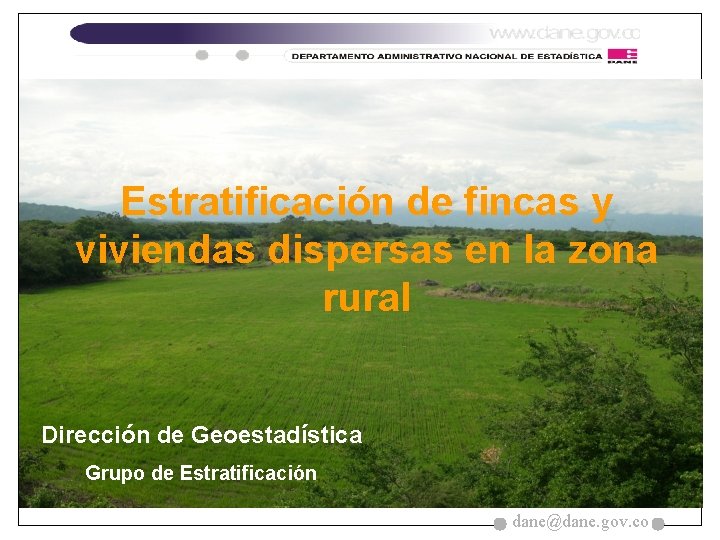Select the word 'rural' in the title
This screenshot has width=720, height=540.
pos(366,298)
